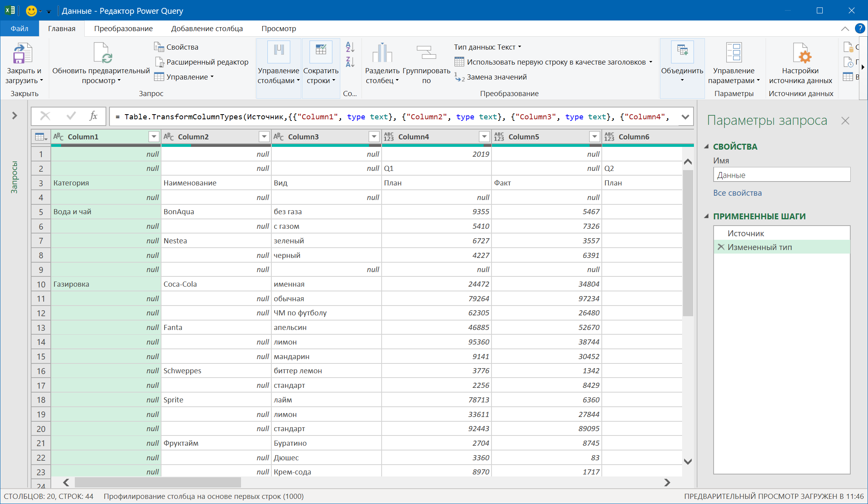This screenshot has width=868, height=504.
Task: Click the Refresh Preview icon
Action: click(102, 53)
